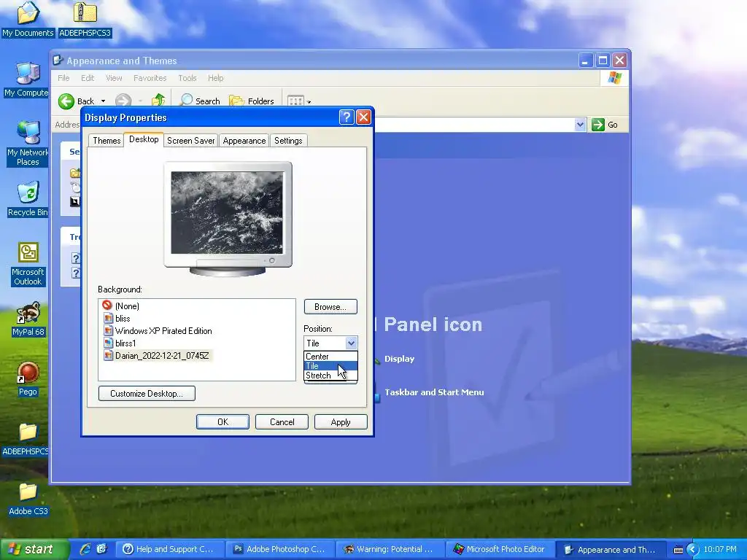Choose Center in Position list
This screenshot has height=560, width=747.
[x=330, y=356]
